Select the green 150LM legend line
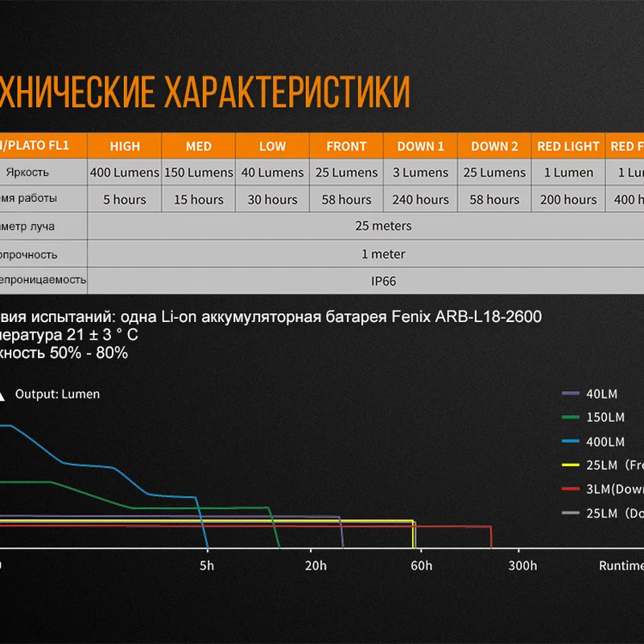Screen dimensions: 644x644 click(571, 418)
